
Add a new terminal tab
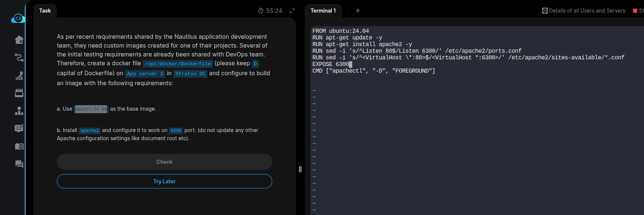tap(357, 11)
